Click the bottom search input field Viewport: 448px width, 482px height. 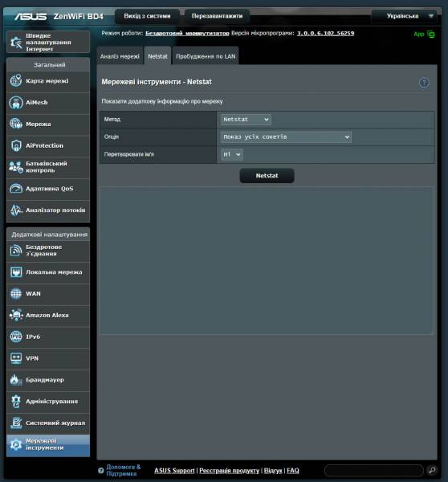click(x=374, y=470)
